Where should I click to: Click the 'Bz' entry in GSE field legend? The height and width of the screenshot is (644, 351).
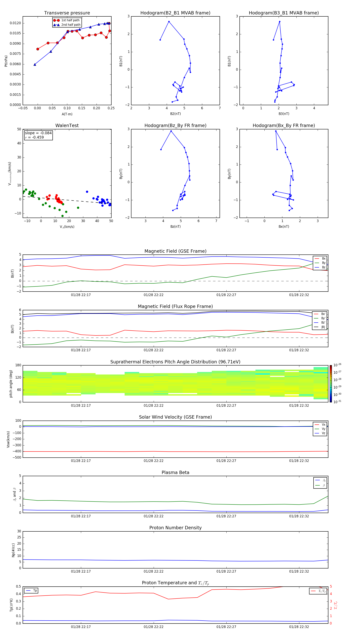tap(320, 267)
